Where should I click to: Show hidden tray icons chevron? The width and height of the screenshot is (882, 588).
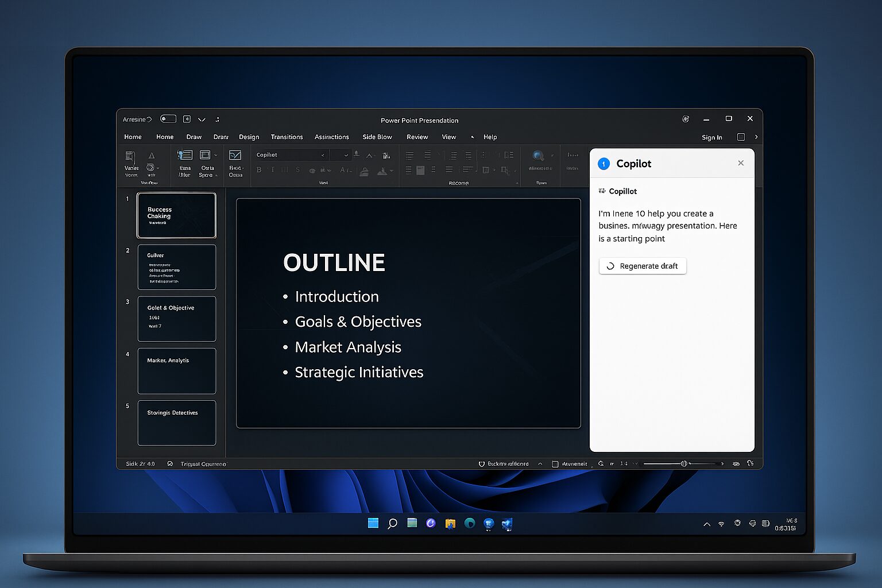tap(706, 524)
